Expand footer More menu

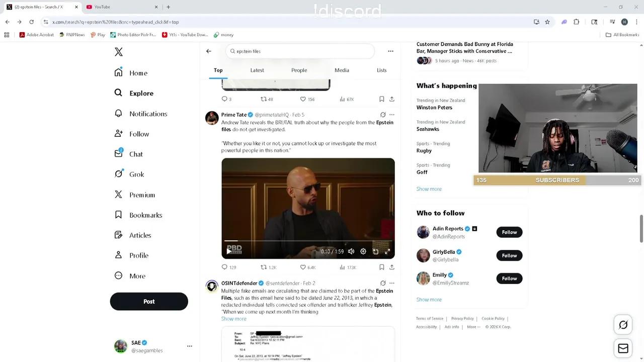tap(473, 327)
